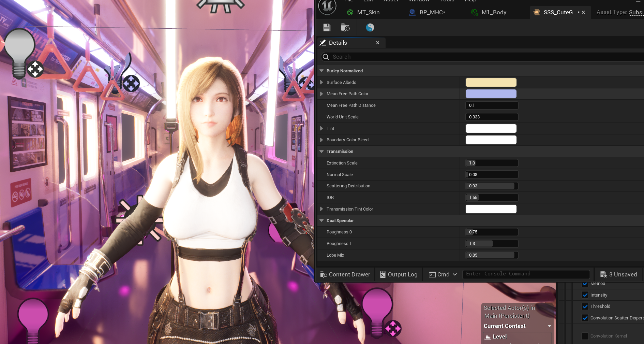The width and height of the screenshot is (644, 344).
Task: Click the Mean Free Path Distance value field
Action: click(492, 105)
